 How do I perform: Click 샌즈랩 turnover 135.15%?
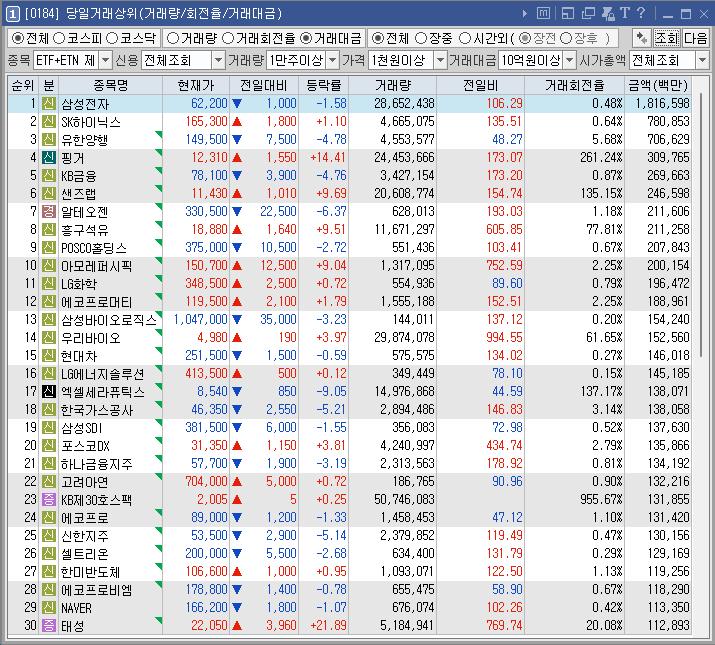pyautogui.click(x=601, y=193)
